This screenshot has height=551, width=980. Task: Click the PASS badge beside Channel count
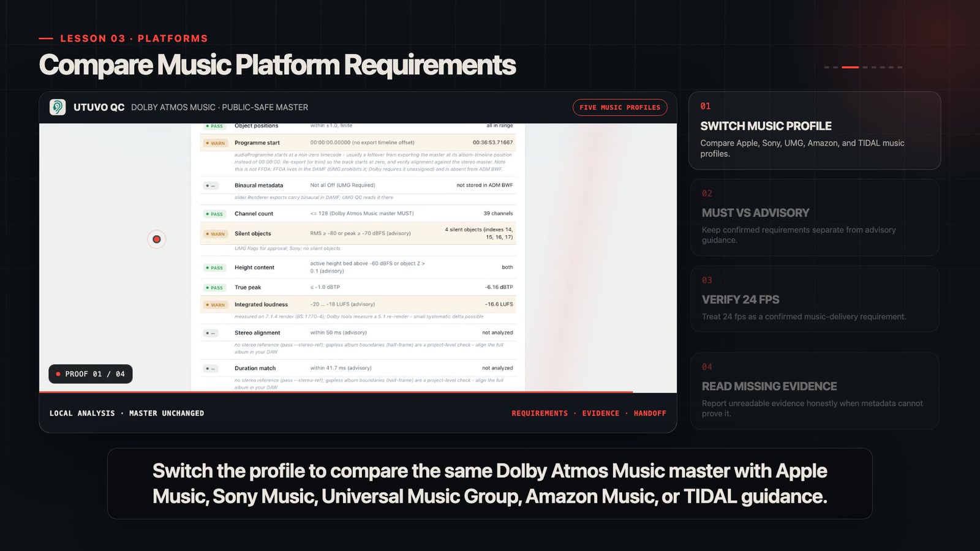click(x=214, y=214)
